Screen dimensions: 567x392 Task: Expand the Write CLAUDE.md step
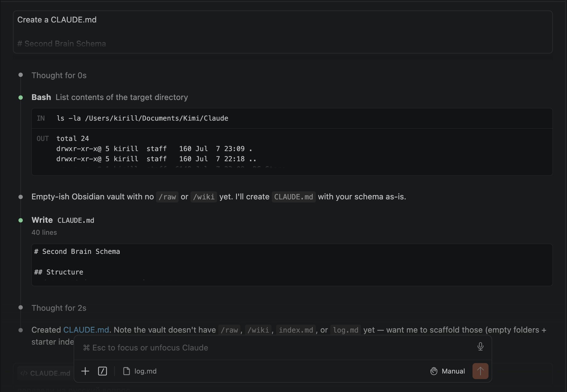(x=63, y=220)
